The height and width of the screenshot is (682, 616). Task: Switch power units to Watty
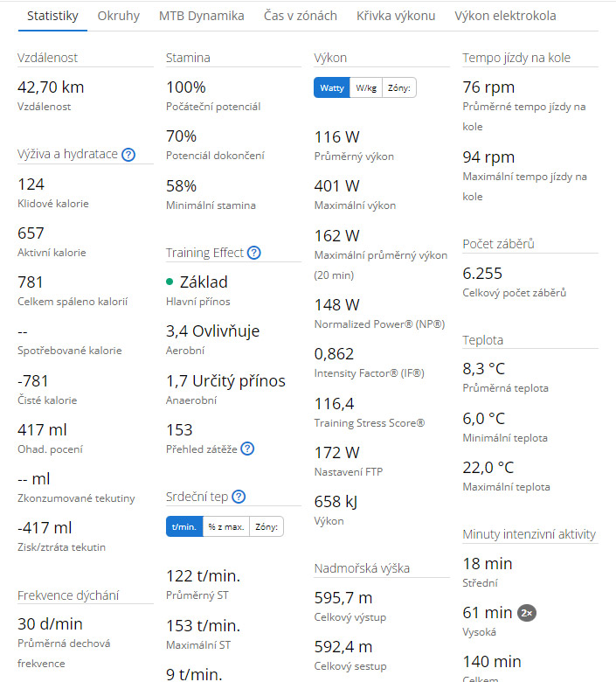[332, 87]
